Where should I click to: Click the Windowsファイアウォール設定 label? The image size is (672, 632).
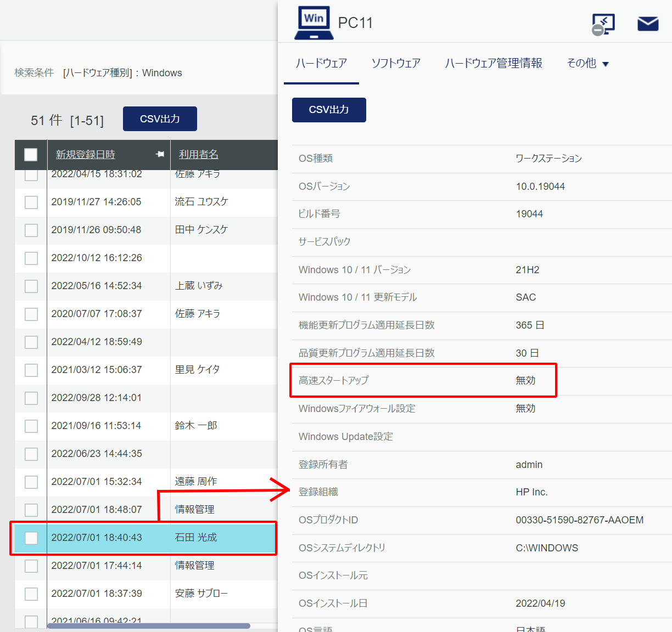pos(357,409)
